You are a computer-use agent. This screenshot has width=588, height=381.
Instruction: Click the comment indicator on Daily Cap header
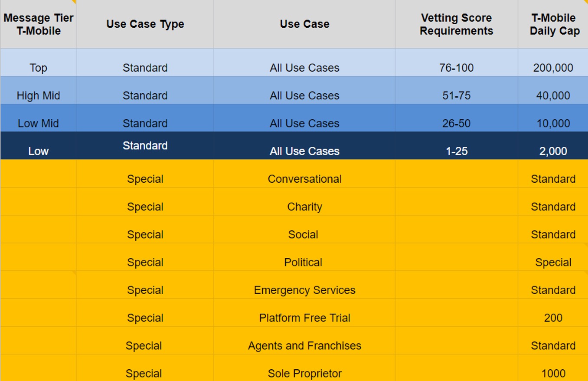tap(586, 1)
